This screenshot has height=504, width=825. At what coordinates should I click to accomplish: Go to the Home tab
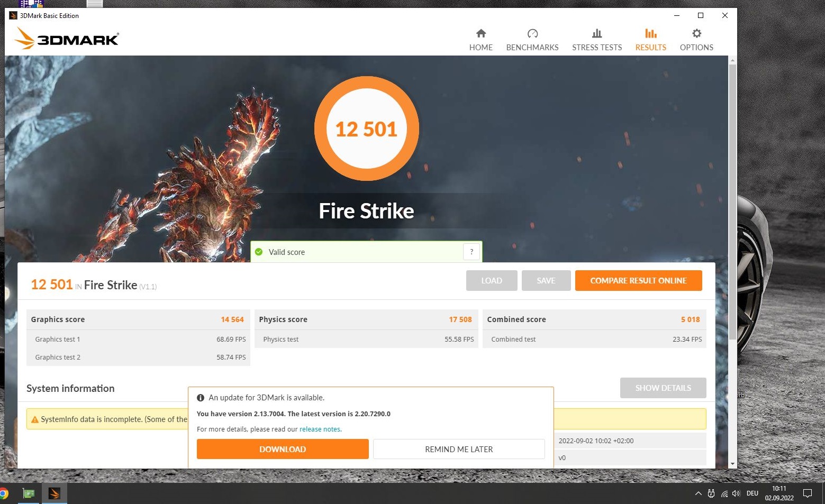tap(481, 40)
